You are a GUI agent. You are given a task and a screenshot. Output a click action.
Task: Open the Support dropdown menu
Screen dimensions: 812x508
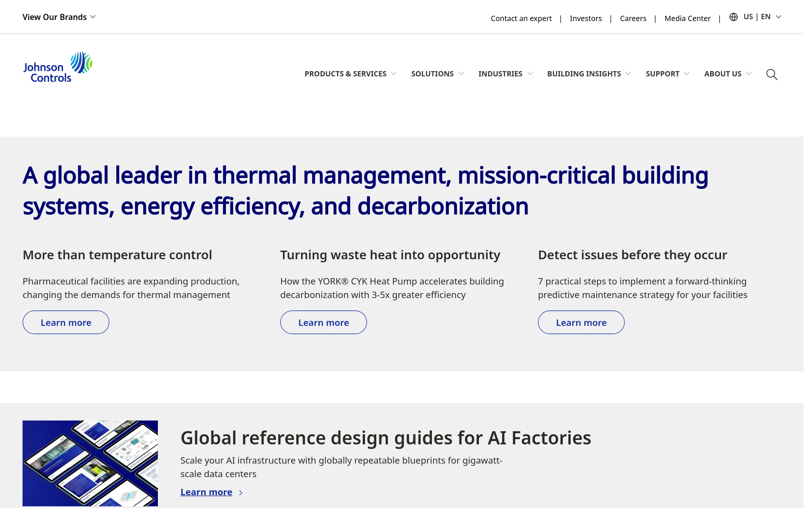click(668, 74)
